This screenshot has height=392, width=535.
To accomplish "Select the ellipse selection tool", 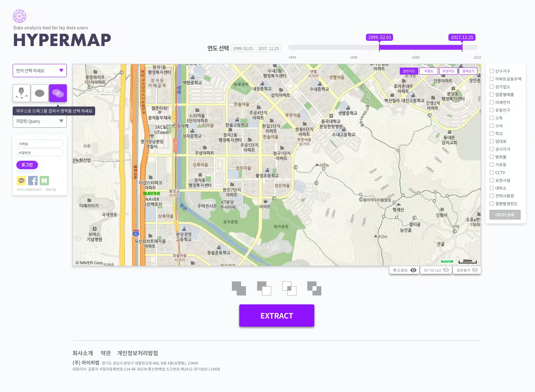I will (x=39, y=93).
